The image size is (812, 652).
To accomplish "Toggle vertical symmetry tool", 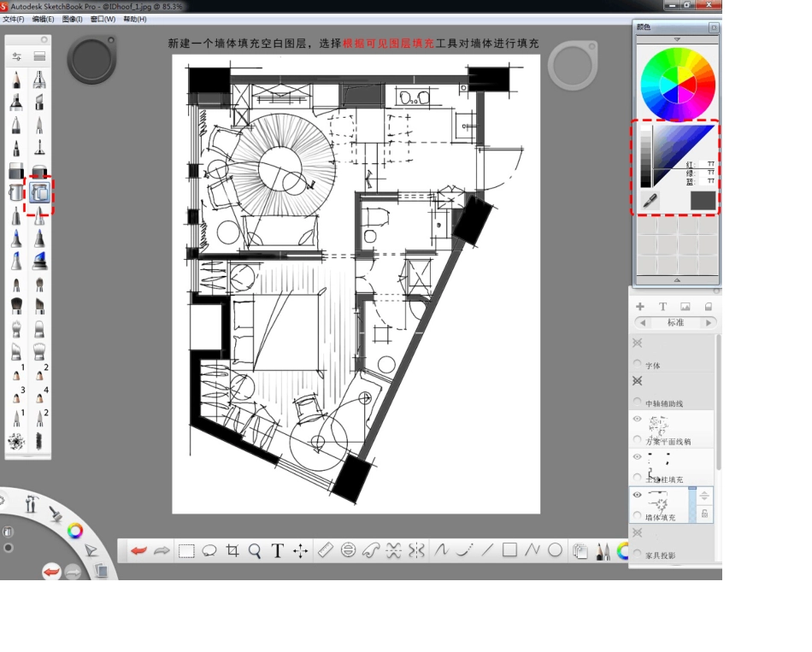I will pyautogui.click(x=416, y=550).
